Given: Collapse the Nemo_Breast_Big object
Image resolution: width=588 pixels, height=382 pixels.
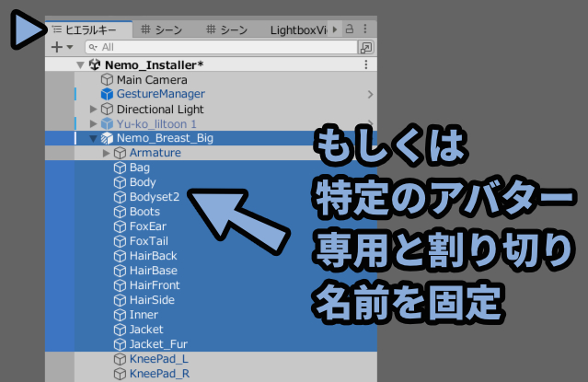Looking at the screenshot, I should [93, 138].
